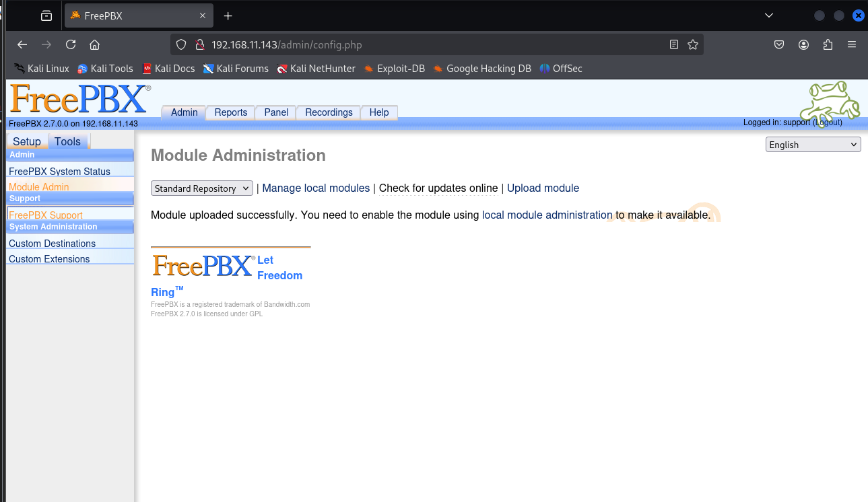The width and height of the screenshot is (868, 502).
Task: Click the FreePBX logo in header
Action: pos(79,99)
